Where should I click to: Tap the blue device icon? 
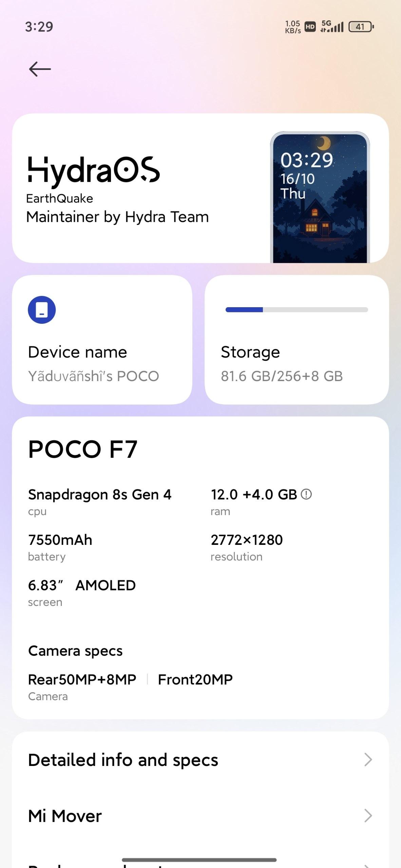(x=42, y=310)
